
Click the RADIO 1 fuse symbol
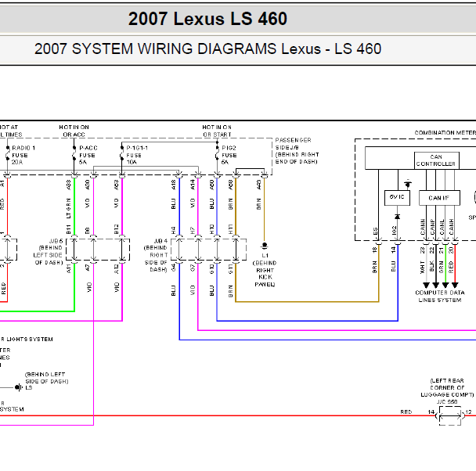(x=8, y=155)
